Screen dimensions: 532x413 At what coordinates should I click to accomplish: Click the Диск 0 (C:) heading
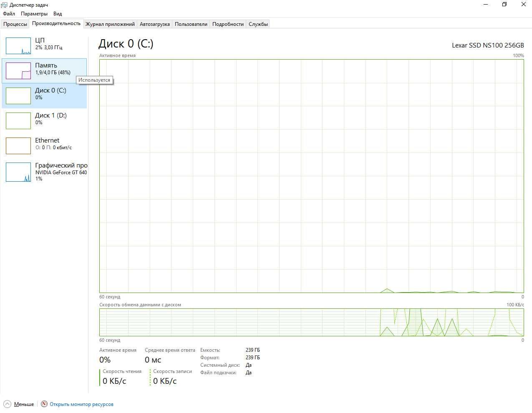[126, 44]
